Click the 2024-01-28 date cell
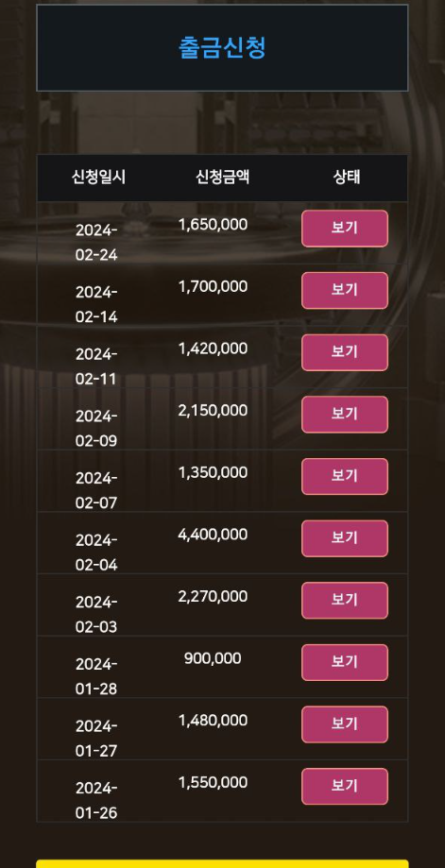This screenshot has height=868, width=445. 96,676
